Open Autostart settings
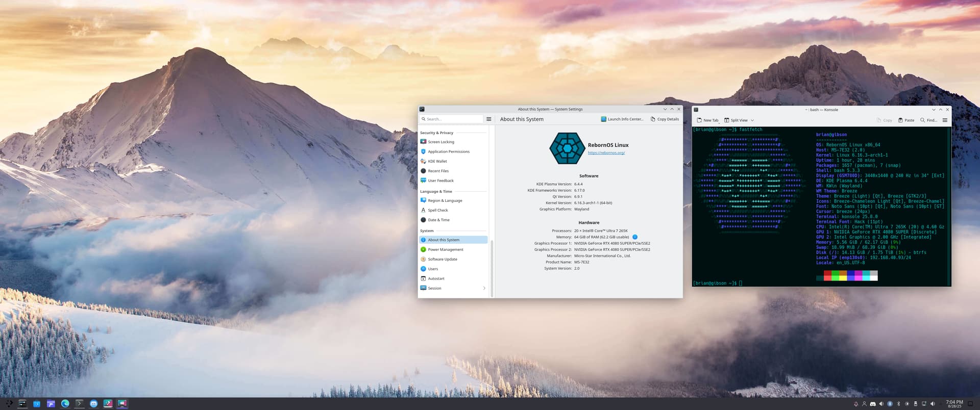The height and width of the screenshot is (410, 980). pos(453,278)
